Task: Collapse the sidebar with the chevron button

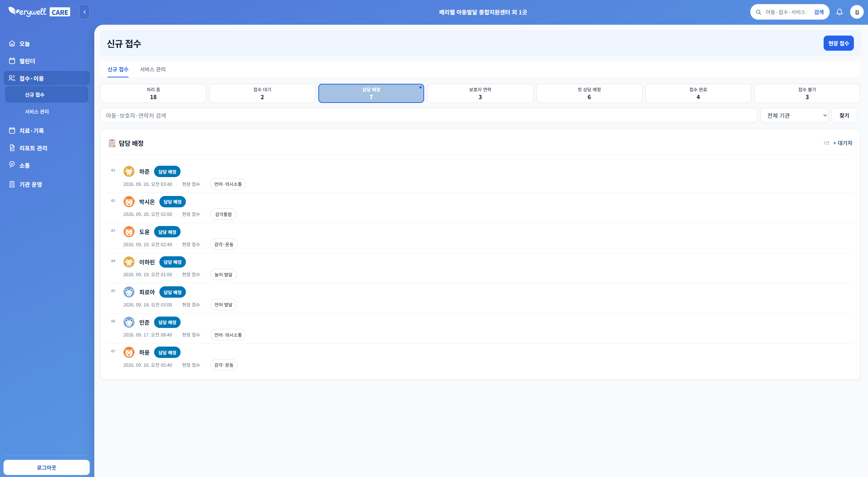Action: 84,12
